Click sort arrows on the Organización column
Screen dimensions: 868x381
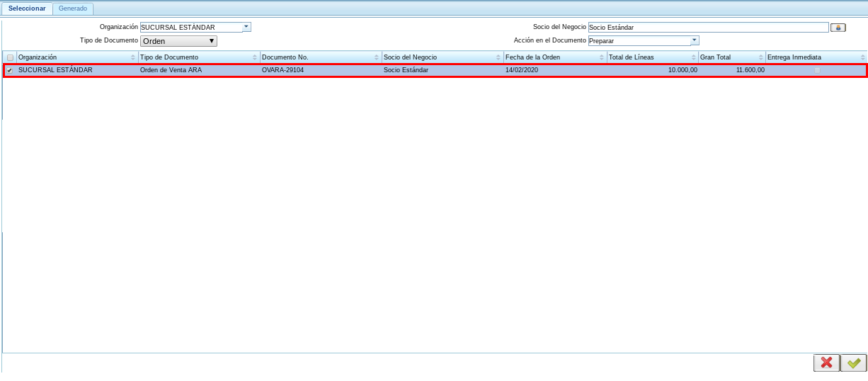[x=133, y=57]
